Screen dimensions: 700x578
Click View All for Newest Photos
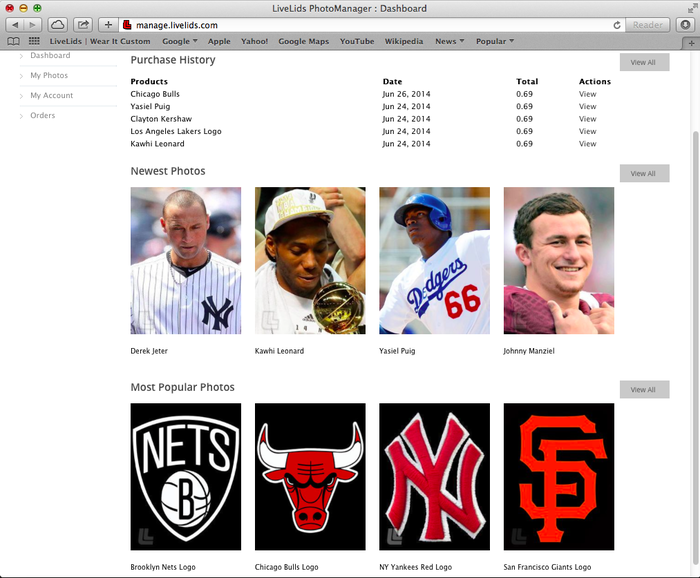(x=644, y=174)
